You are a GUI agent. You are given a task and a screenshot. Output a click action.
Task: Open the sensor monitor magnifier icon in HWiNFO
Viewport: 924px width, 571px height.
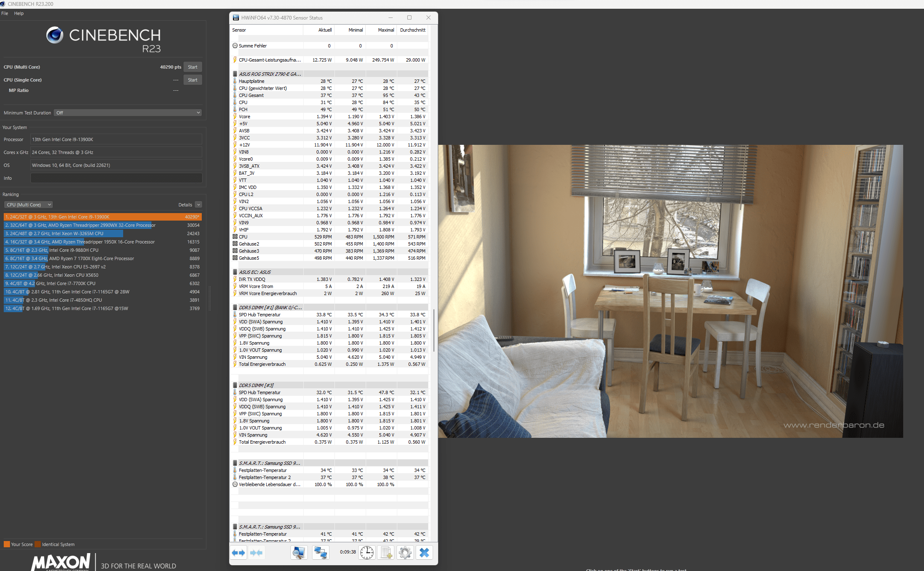pyautogui.click(x=299, y=553)
